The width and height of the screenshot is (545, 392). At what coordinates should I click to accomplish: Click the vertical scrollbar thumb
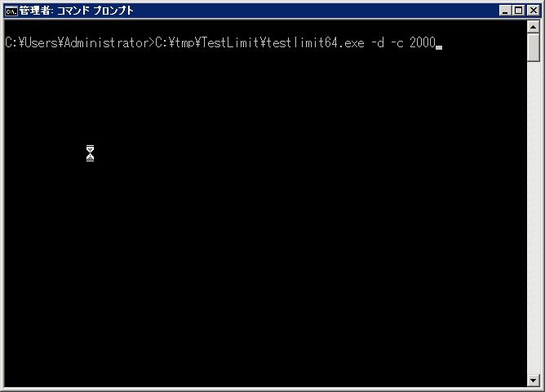coord(534,47)
